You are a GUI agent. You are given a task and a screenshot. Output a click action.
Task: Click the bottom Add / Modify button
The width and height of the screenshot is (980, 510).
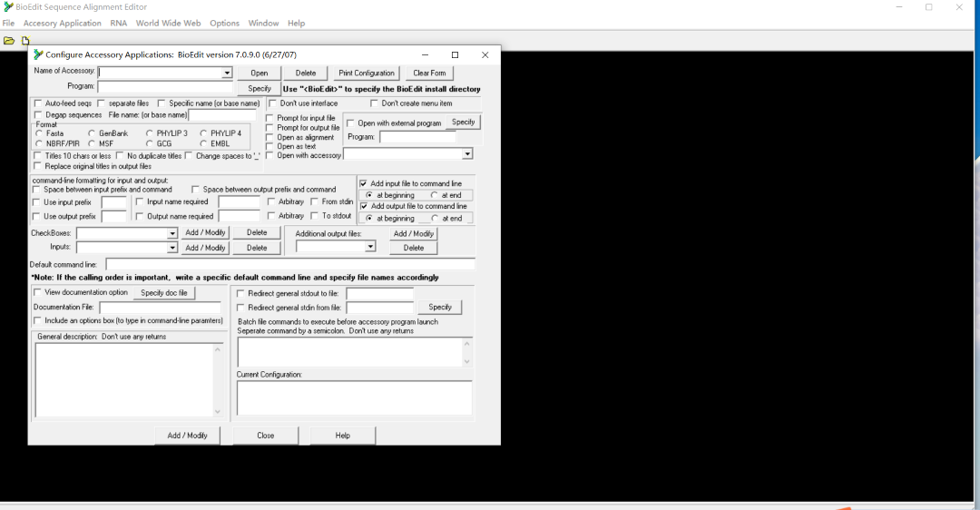[x=188, y=436]
